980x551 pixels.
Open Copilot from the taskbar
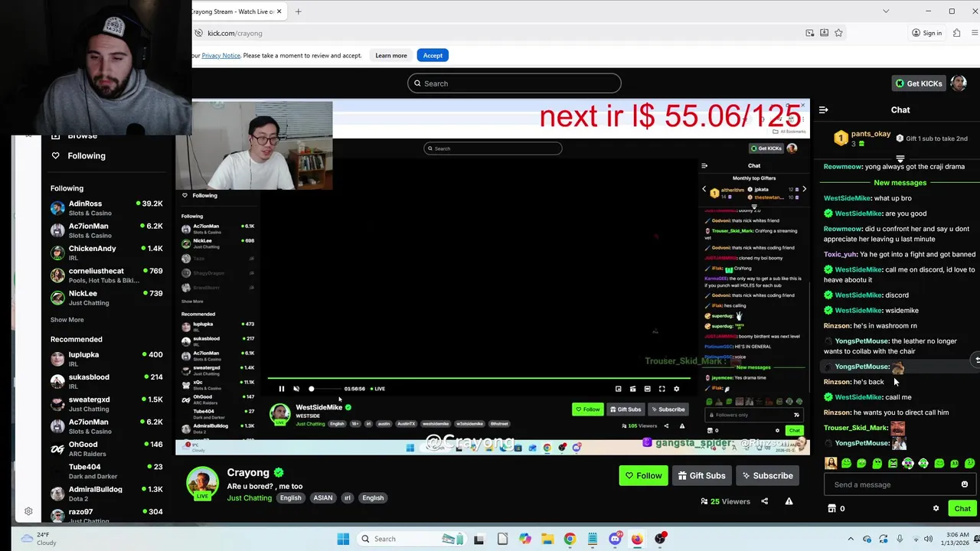(524, 539)
